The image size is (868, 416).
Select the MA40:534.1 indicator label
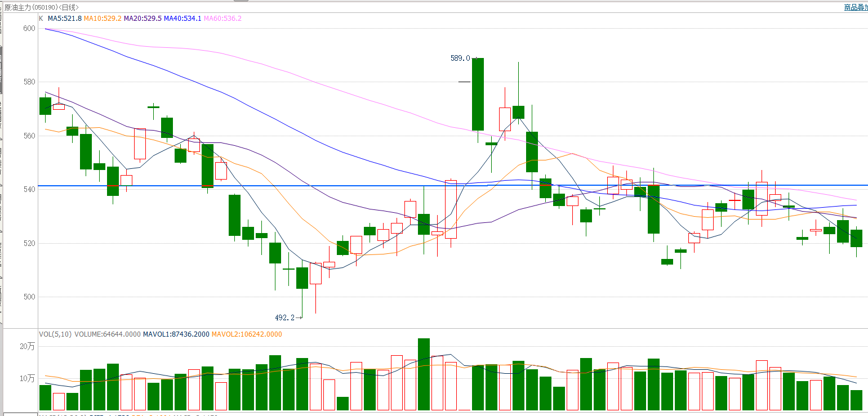pyautogui.click(x=182, y=19)
